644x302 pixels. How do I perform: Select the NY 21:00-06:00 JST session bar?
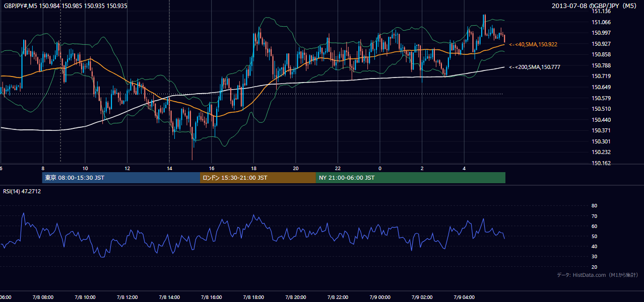click(x=411, y=178)
